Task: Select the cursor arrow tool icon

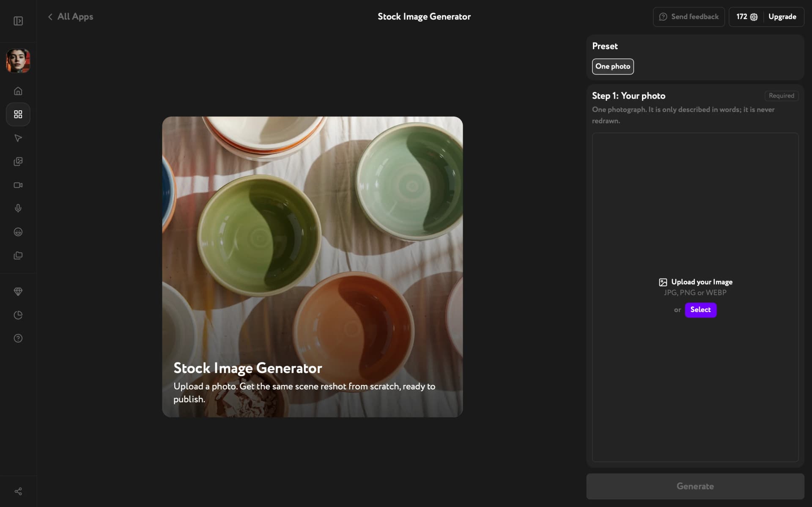Action: point(18,138)
